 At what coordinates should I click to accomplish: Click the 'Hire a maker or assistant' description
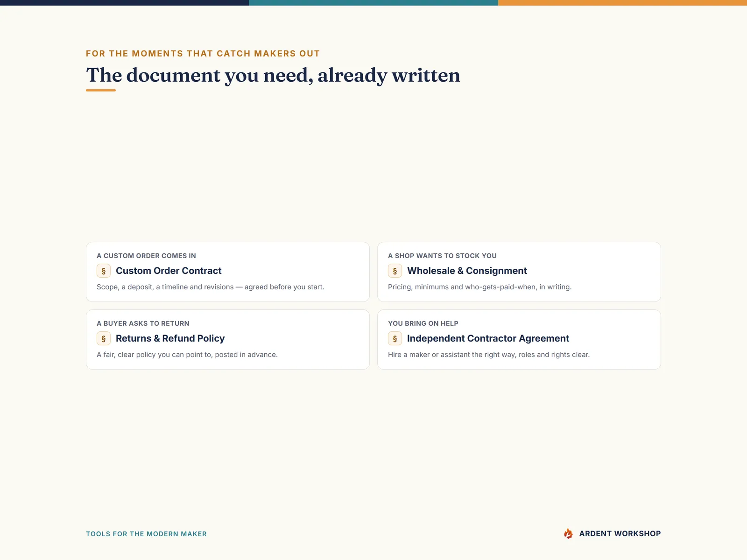(489, 355)
